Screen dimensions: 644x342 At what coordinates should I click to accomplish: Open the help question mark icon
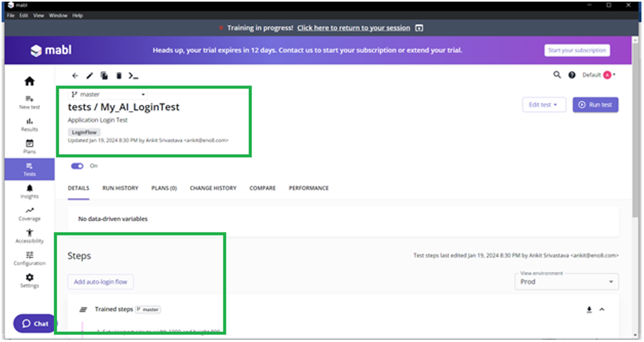click(x=572, y=75)
